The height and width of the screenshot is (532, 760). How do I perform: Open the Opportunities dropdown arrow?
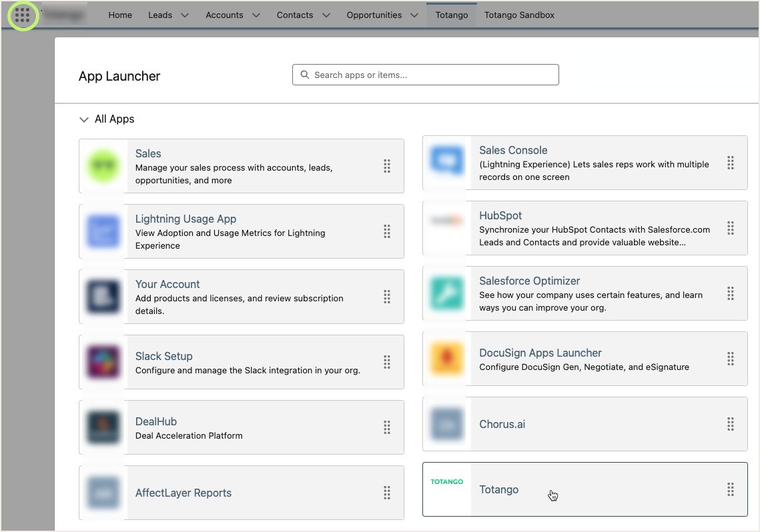(x=414, y=15)
